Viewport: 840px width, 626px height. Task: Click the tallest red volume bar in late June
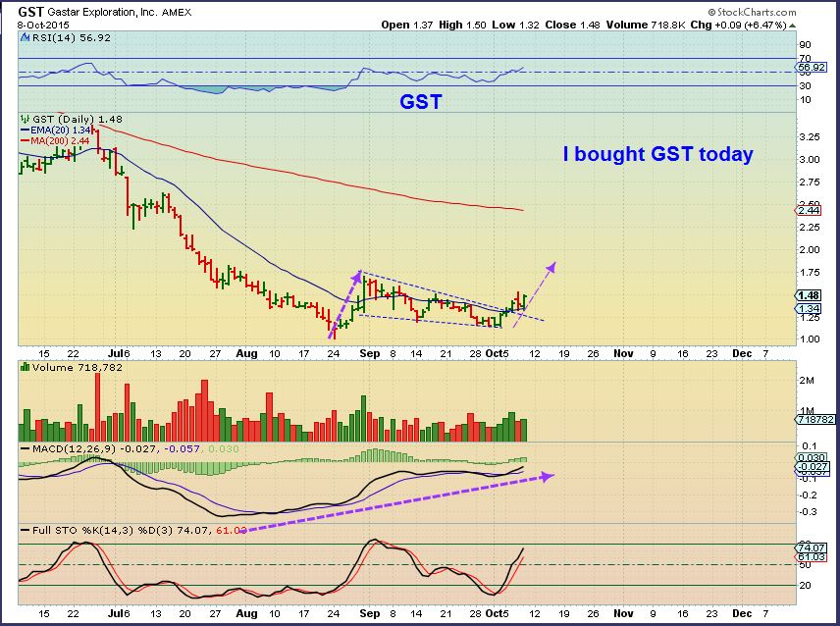[97, 407]
